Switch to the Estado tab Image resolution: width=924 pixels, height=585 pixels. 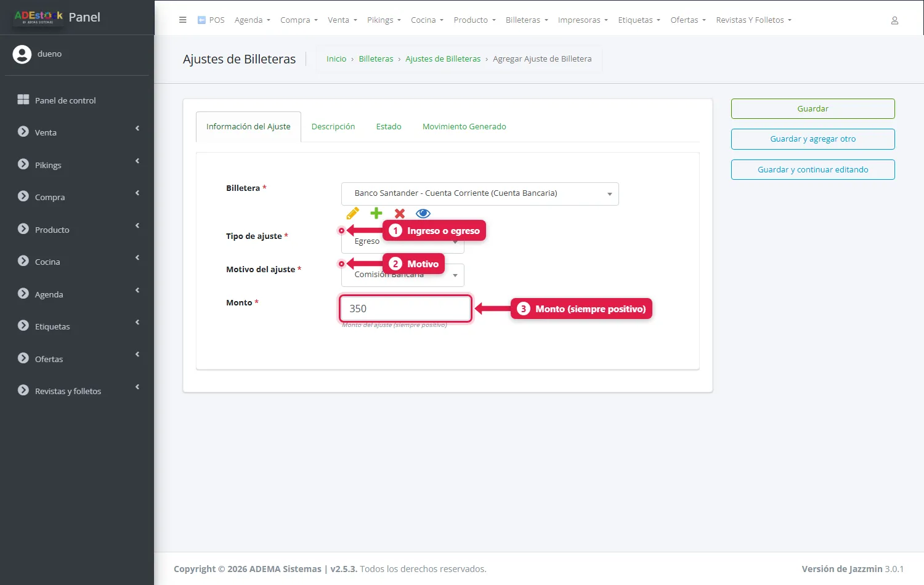(x=389, y=127)
